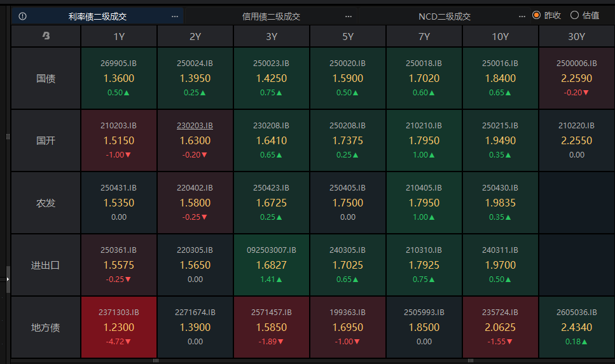615x364 pixels.
Task: Select the 地方债 row label
Action: 46,328
